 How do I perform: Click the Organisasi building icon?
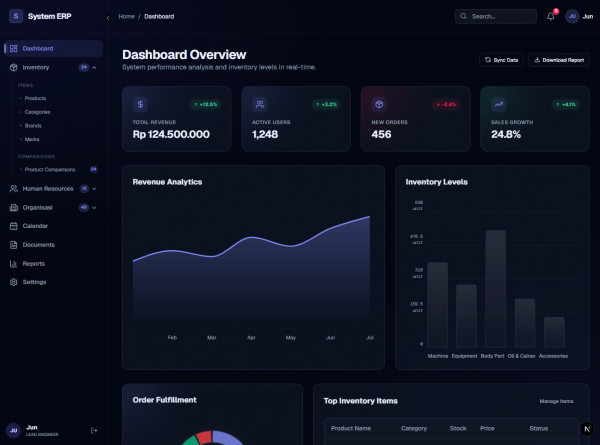point(13,207)
